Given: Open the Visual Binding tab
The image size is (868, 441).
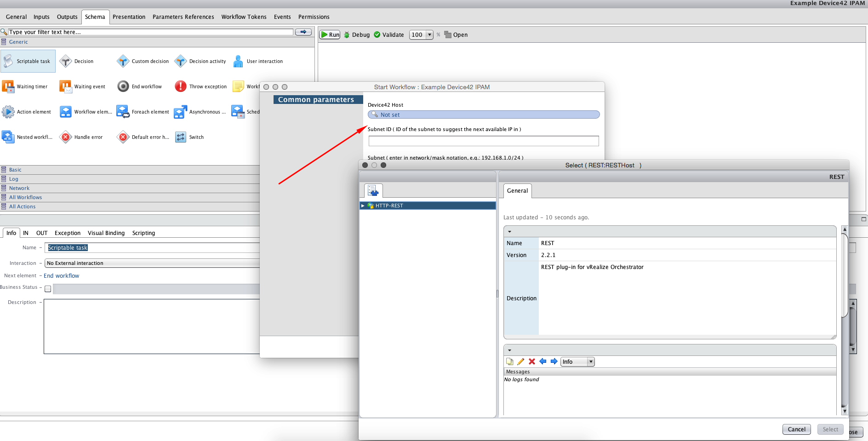Looking at the screenshot, I should [x=106, y=233].
